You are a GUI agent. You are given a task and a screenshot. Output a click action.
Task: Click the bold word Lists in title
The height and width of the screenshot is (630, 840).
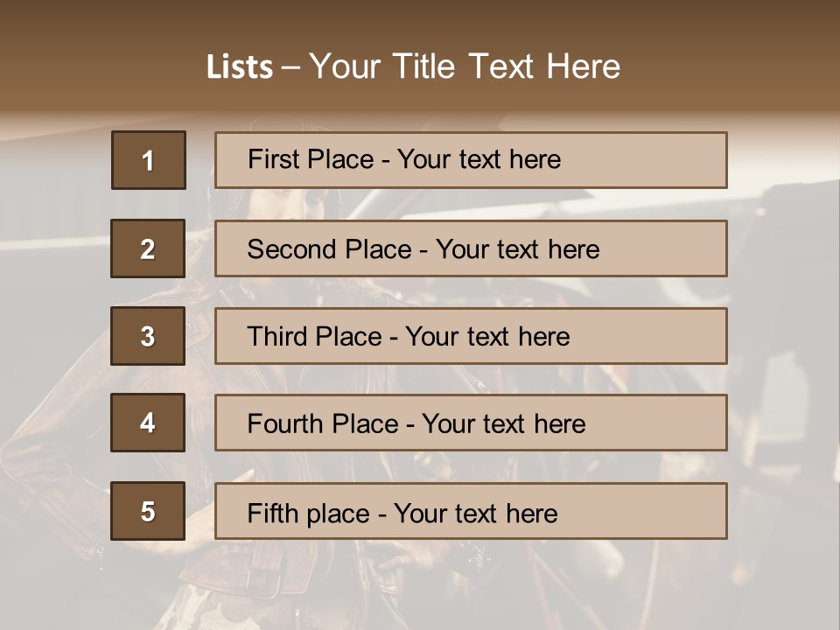(x=240, y=66)
